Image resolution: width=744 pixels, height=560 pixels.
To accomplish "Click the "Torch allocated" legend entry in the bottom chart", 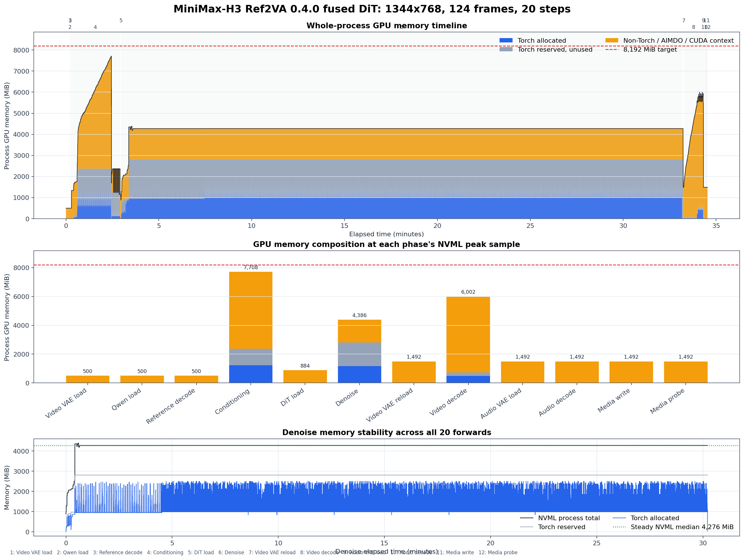I will point(646,518).
